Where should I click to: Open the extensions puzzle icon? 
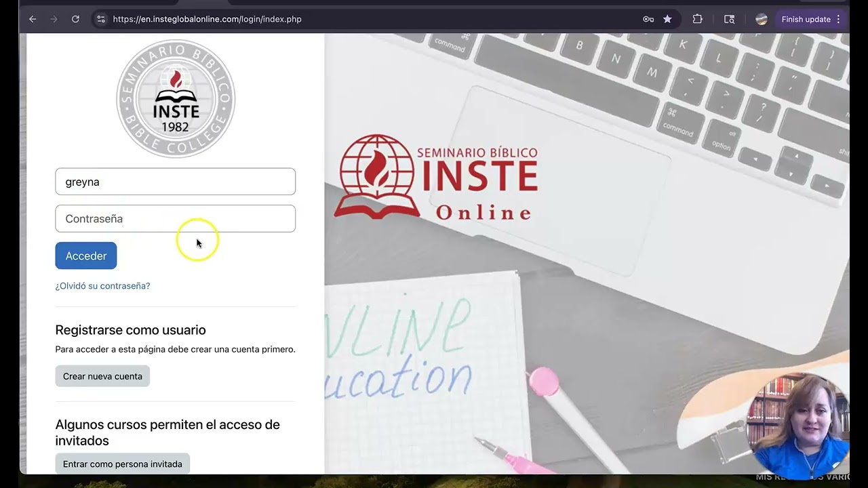[697, 19]
